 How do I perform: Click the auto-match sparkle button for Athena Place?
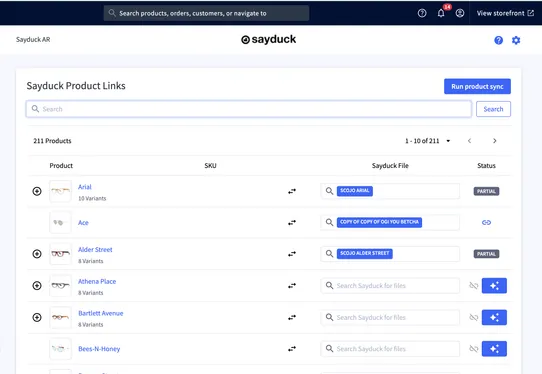click(x=494, y=286)
